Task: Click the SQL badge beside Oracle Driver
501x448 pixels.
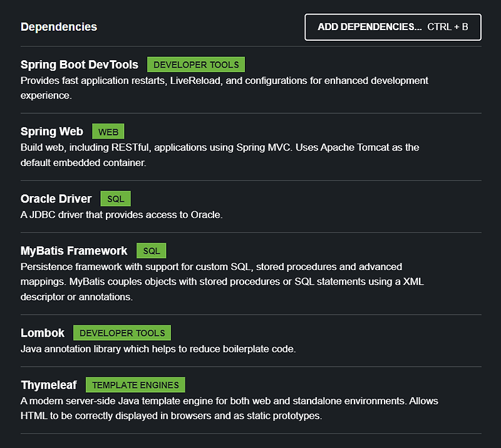Action: [115, 198]
